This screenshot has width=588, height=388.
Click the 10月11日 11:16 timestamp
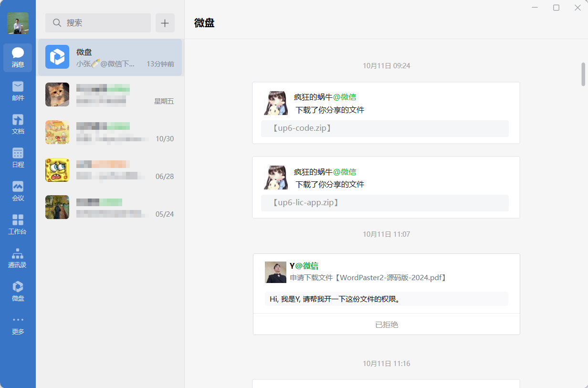[x=387, y=364]
